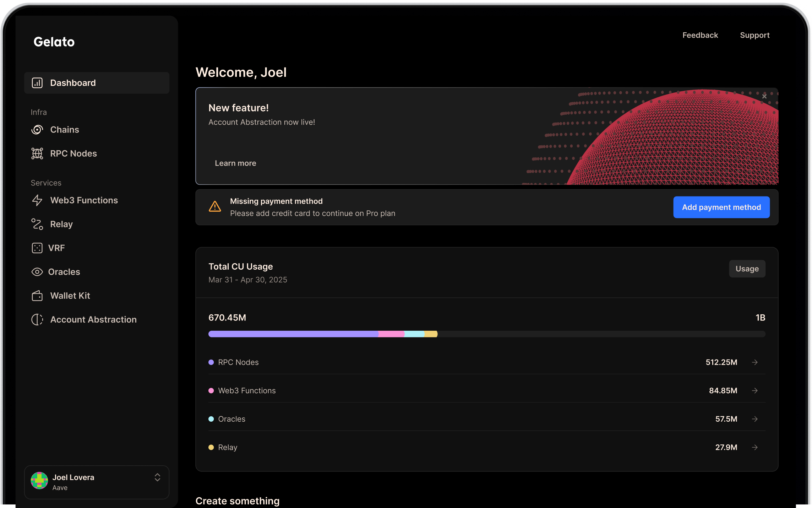Image resolution: width=812 pixels, height=508 pixels.
Task: Click the 670.45M total usage figure
Action: 227,318
